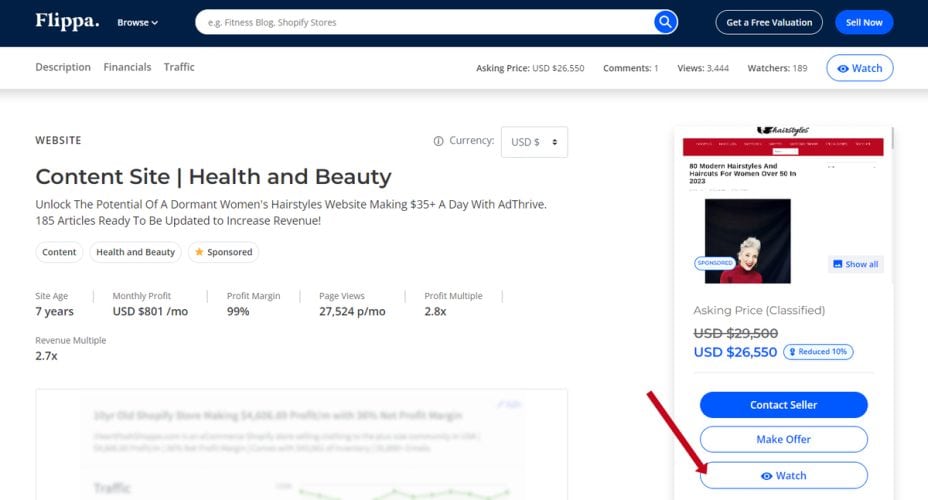Click the Sponsored badge on listing image

pyautogui.click(x=715, y=263)
